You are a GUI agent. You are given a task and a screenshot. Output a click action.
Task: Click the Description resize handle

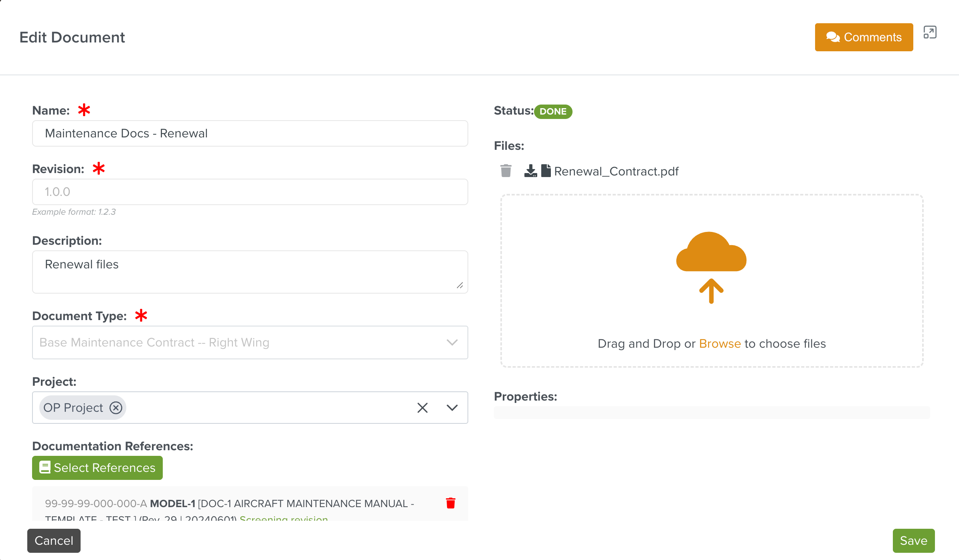460,285
